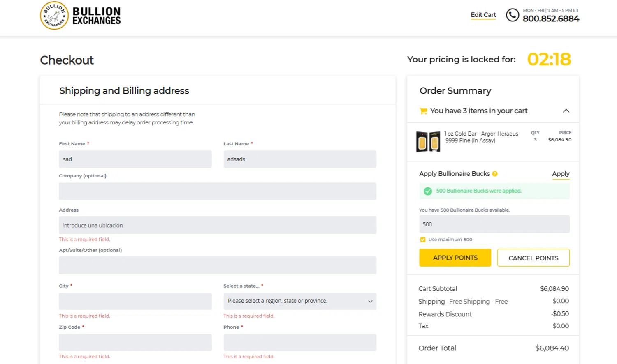Focus the Company optional field
The image size is (617, 364).
coord(218,191)
